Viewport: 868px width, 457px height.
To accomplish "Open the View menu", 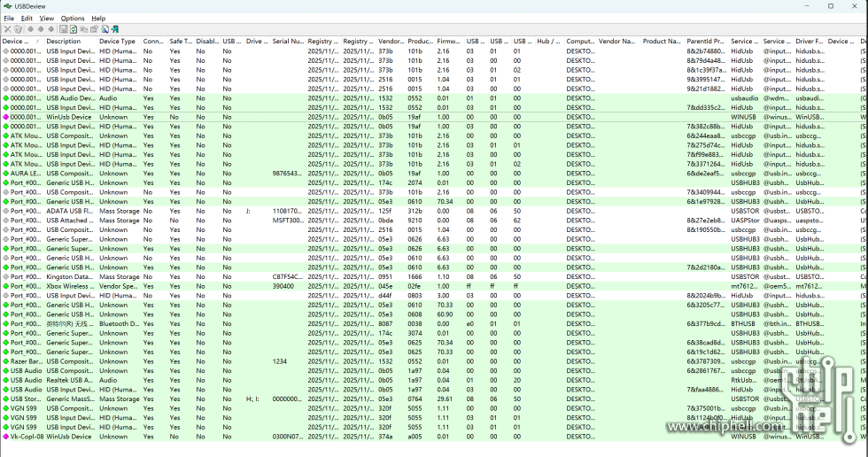I will 46,18.
